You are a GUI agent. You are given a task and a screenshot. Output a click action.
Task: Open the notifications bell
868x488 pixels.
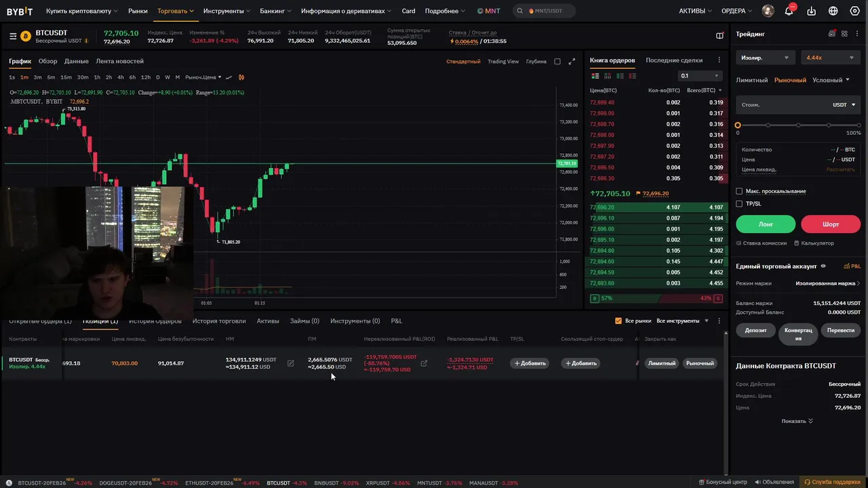point(789,11)
